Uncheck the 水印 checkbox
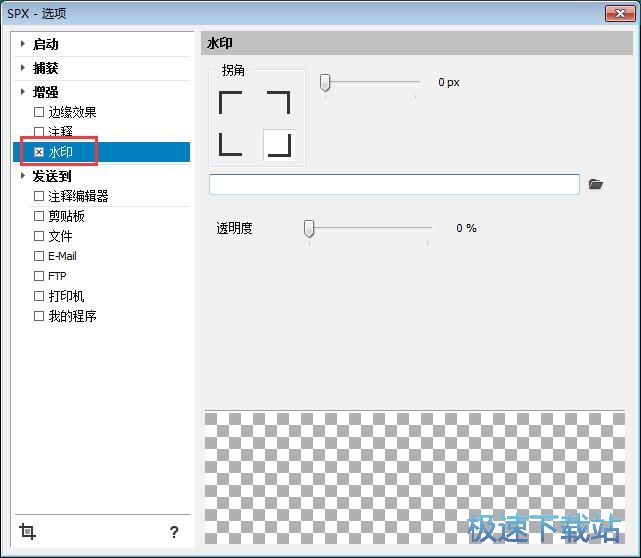Screen dimensions: 641x558 tap(39, 152)
